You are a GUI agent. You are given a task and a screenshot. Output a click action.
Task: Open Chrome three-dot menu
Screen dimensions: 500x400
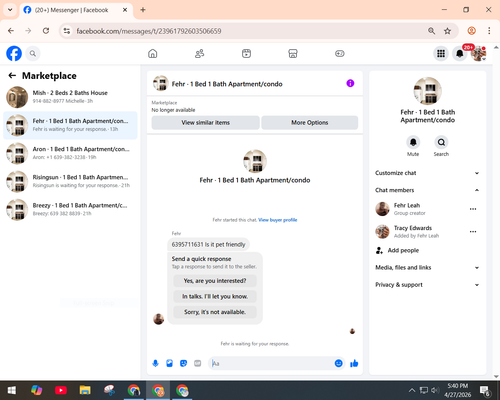489,31
